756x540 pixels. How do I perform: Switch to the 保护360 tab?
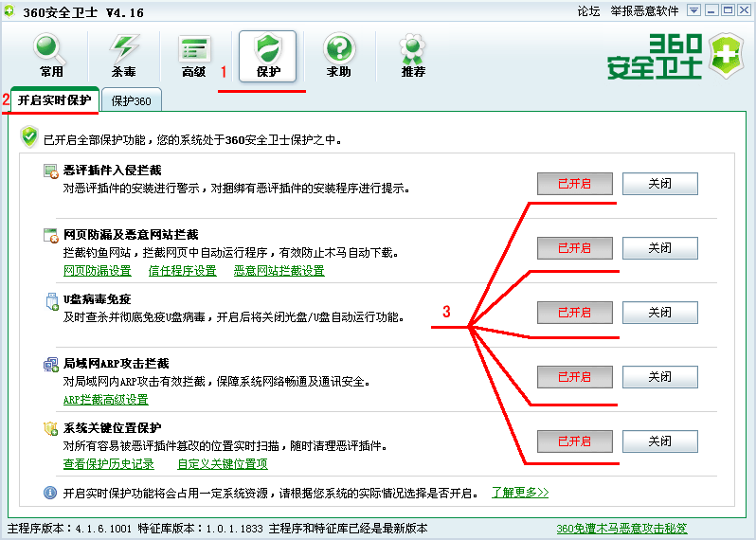click(131, 99)
